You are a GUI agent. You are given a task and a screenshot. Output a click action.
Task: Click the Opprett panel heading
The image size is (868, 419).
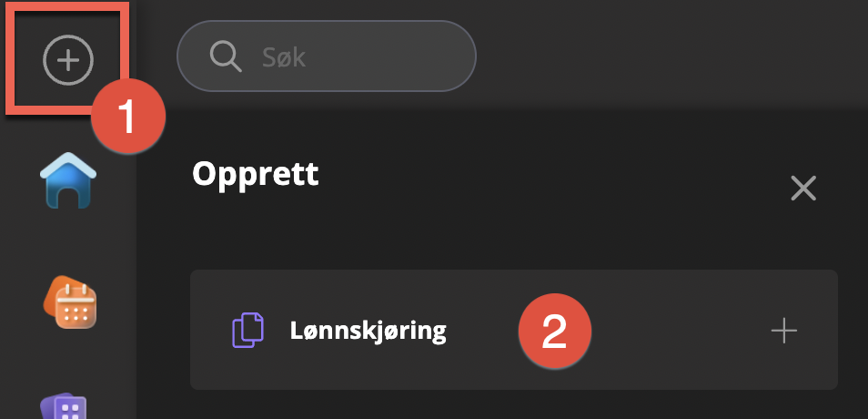pyautogui.click(x=256, y=173)
